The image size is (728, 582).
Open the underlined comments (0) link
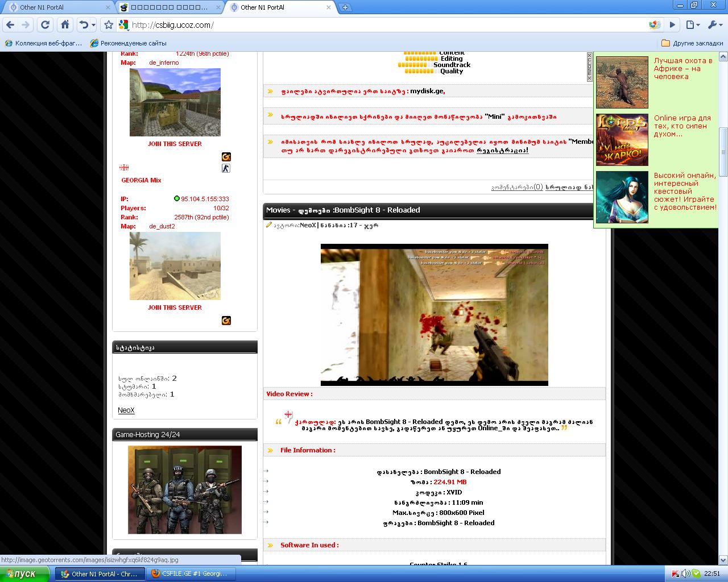tap(517, 187)
